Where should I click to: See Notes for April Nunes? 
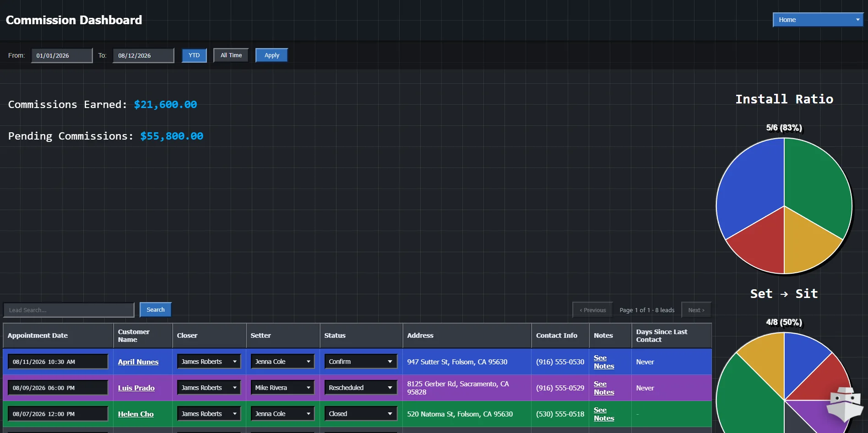pos(604,362)
